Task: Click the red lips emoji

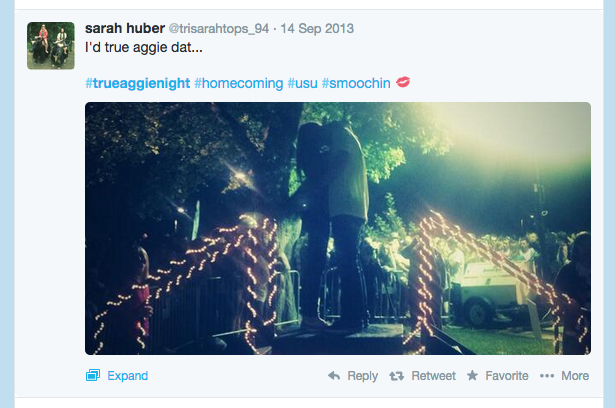Action: [x=403, y=82]
